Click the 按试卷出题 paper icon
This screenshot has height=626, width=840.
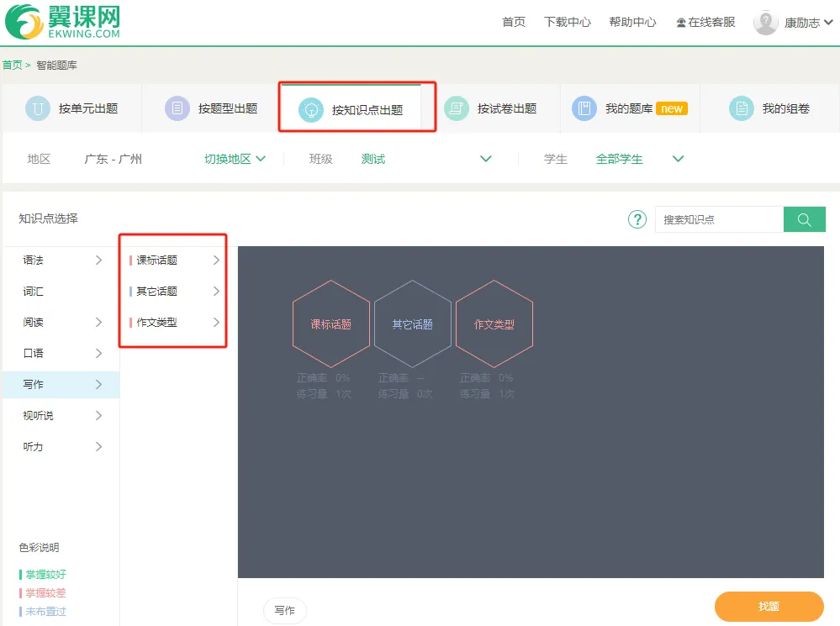457,108
